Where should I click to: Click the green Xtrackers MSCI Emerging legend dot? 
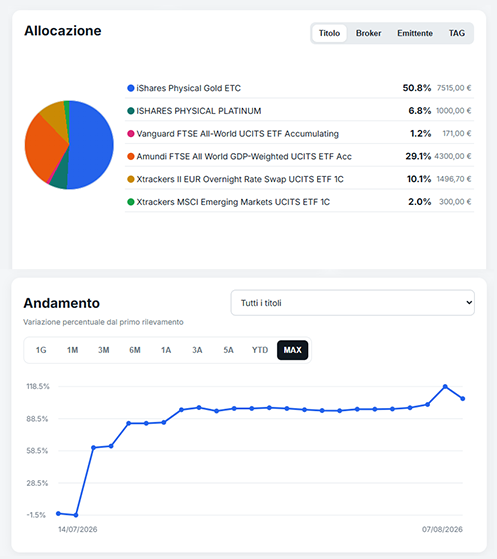tap(131, 202)
